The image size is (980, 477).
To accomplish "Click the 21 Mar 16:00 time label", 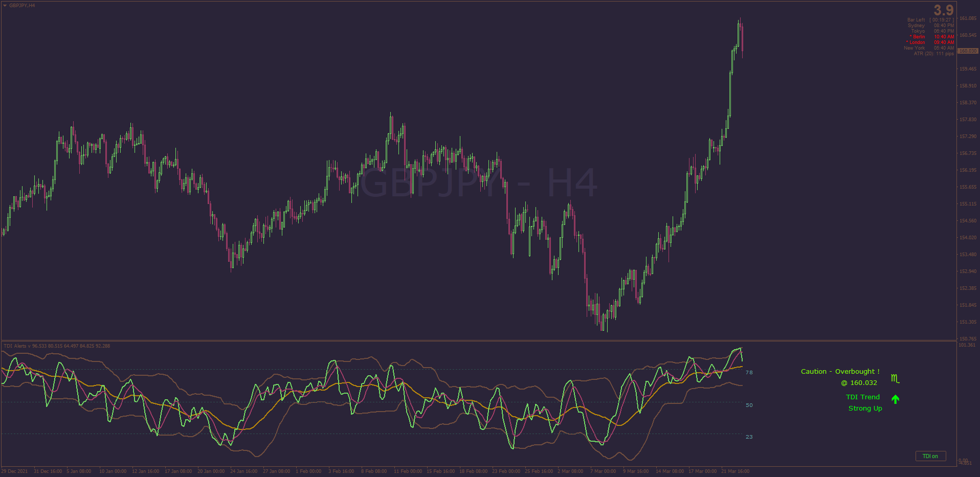I will point(735,471).
